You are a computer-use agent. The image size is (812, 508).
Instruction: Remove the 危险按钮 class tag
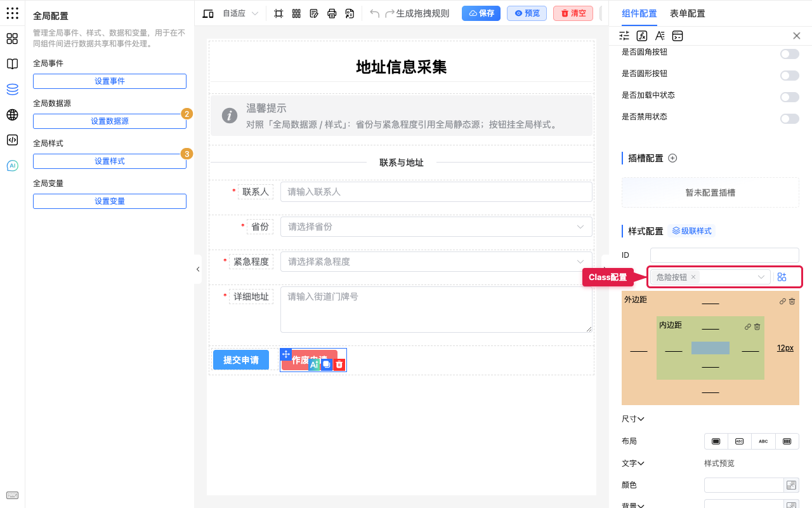pos(693,277)
